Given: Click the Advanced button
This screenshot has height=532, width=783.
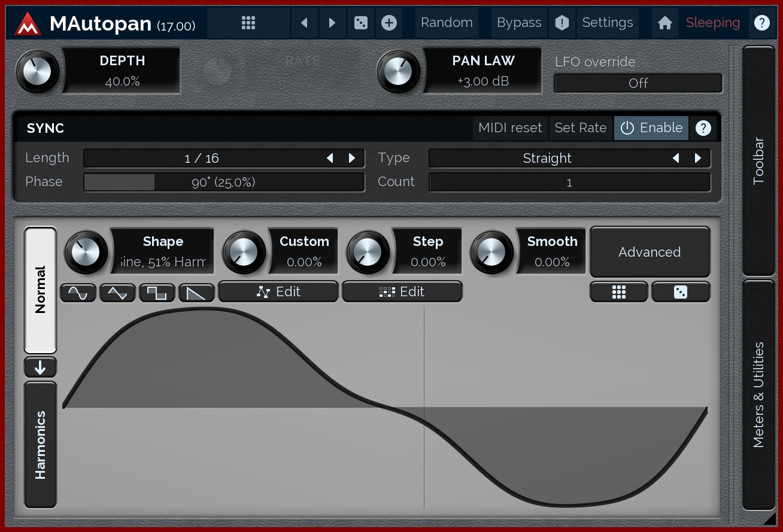Looking at the screenshot, I should click(650, 252).
